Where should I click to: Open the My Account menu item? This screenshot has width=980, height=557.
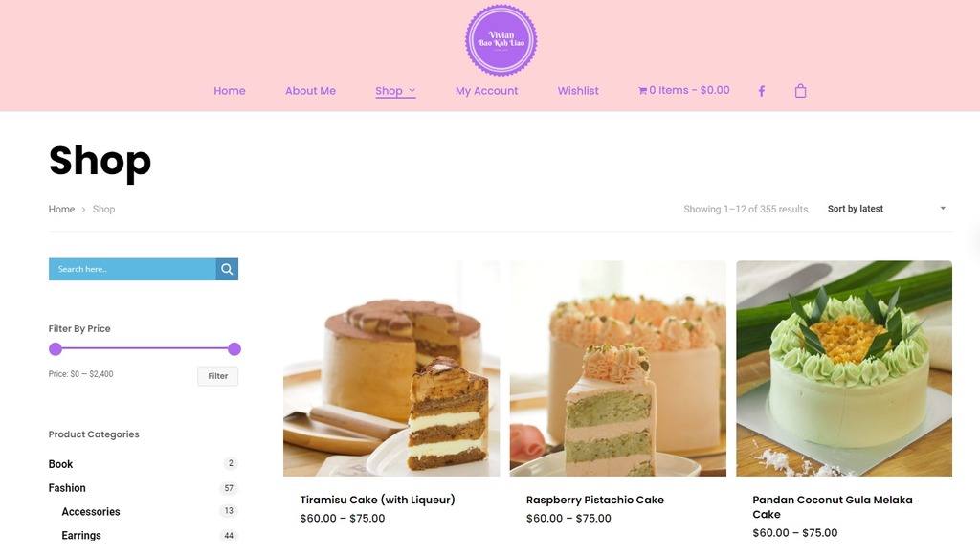[487, 91]
